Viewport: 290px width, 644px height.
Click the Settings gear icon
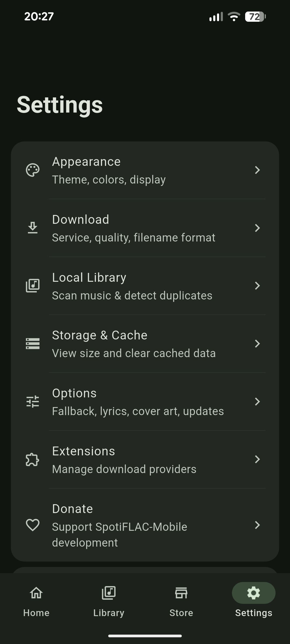pos(253,593)
